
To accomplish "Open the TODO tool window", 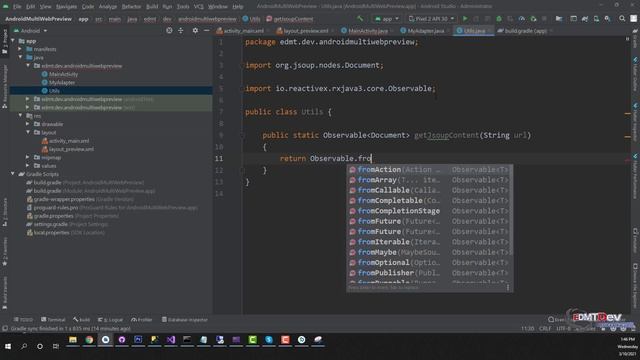I will [x=23, y=320].
